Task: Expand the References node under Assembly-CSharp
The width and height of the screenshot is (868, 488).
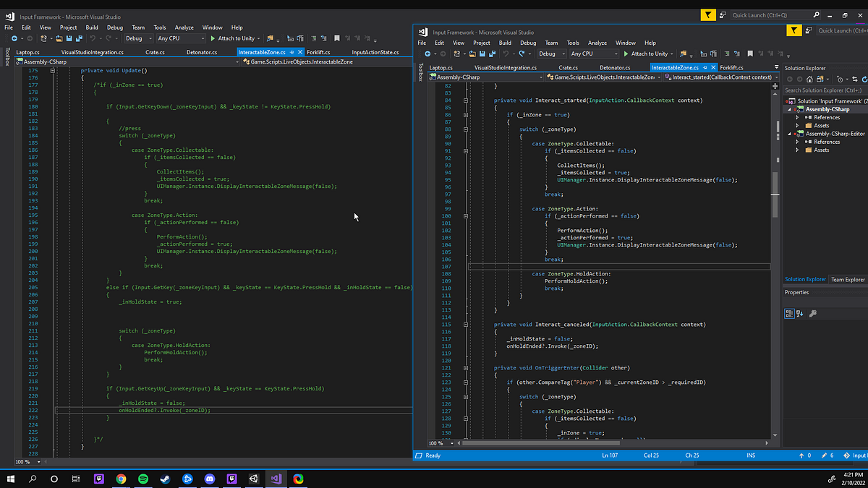Action: (x=796, y=117)
